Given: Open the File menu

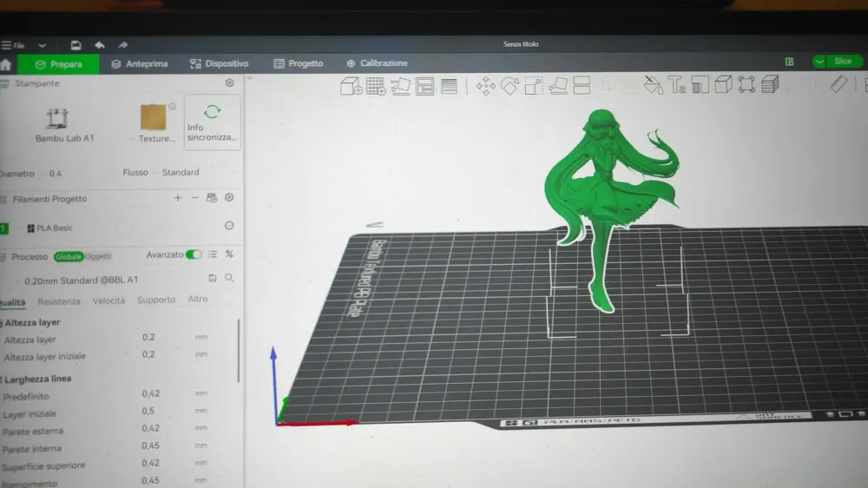Looking at the screenshot, I should point(12,45).
